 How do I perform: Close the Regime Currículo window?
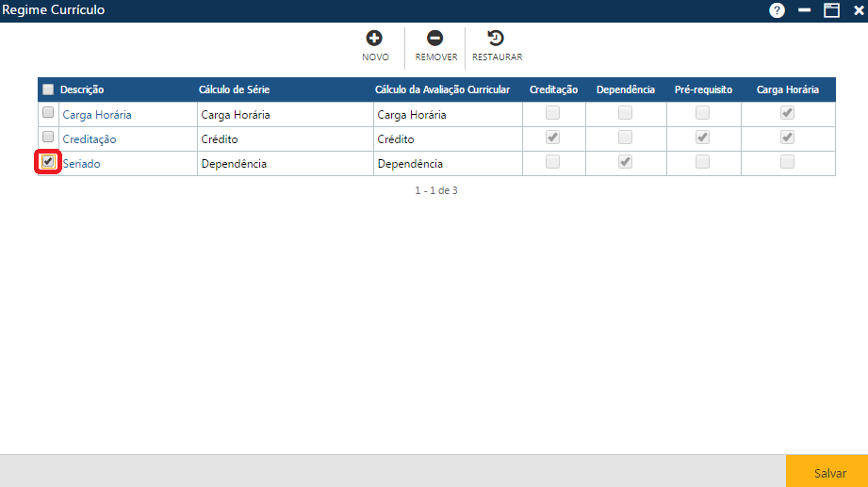pyautogui.click(x=858, y=10)
